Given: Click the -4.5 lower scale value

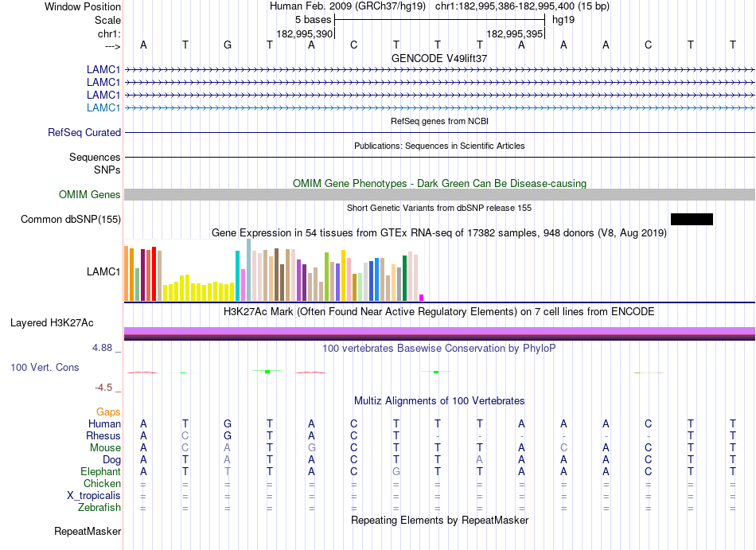Looking at the screenshot, I should tap(103, 388).
